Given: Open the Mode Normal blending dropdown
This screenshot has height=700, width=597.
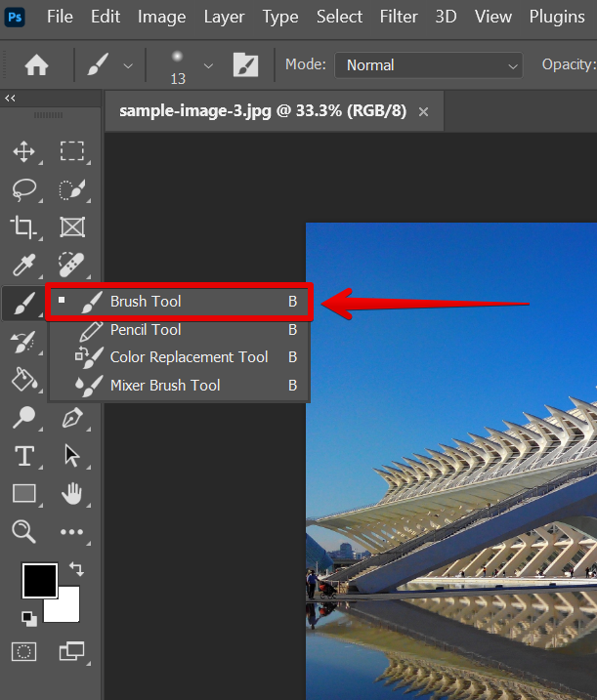Looking at the screenshot, I should click(429, 65).
